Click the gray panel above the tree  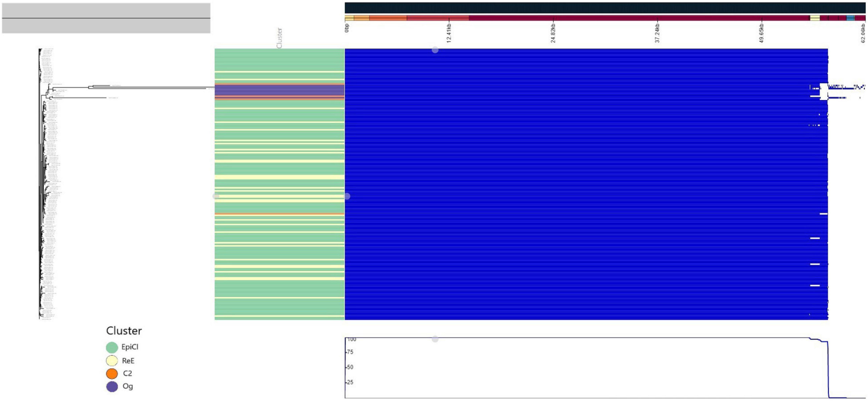tap(106, 18)
